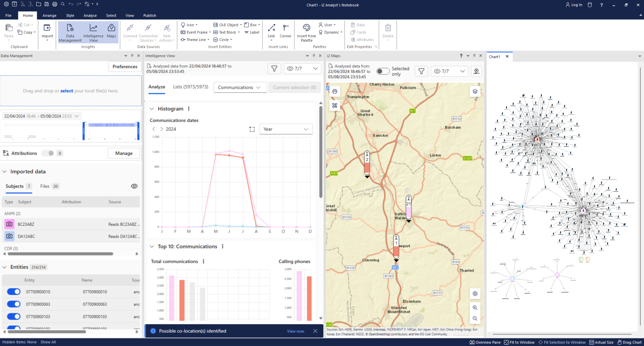Screen dimensions: 644x346
Task: Open the Data Management tool
Action: coord(70,32)
